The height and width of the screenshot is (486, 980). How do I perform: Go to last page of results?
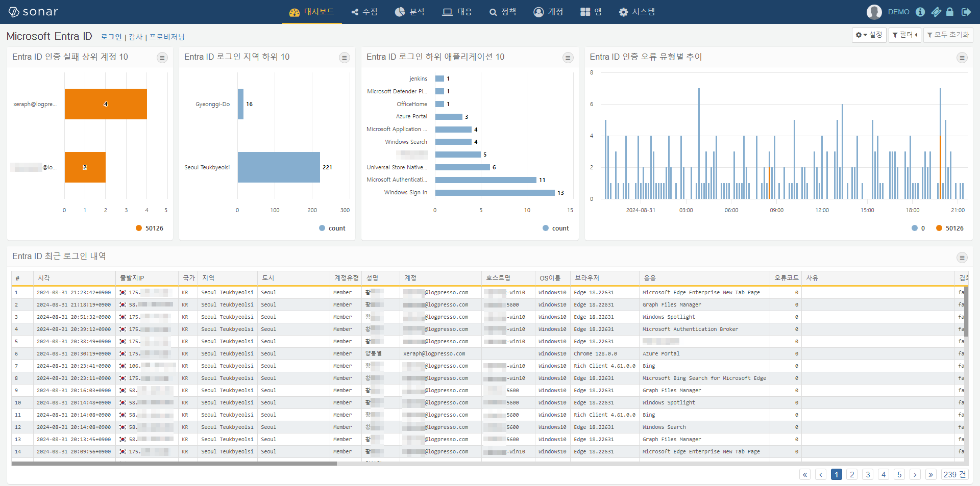(931, 475)
